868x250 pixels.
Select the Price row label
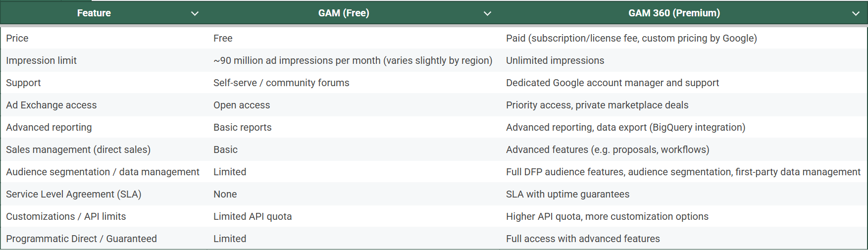pos(17,38)
